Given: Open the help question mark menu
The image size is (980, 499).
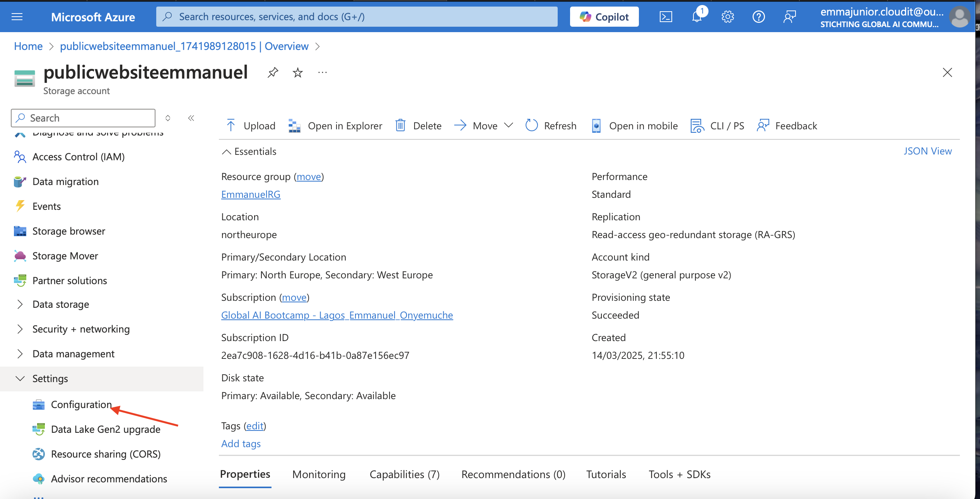Looking at the screenshot, I should coord(759,17).
